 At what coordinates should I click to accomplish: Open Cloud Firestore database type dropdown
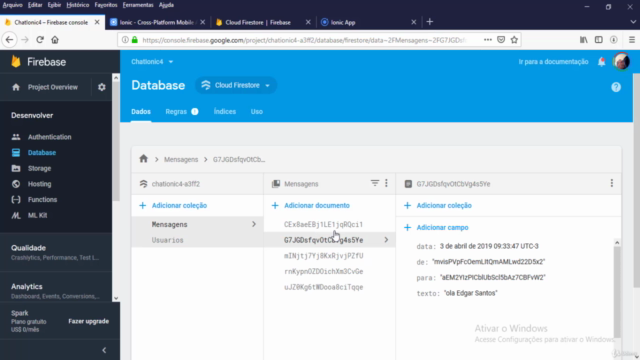tap(236, 85)
